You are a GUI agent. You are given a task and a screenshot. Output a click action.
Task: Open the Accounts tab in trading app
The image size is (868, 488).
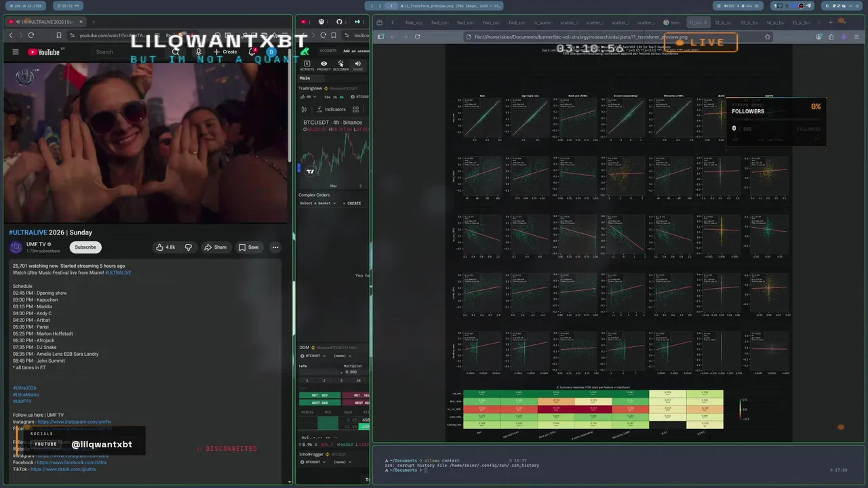point(328,51)
